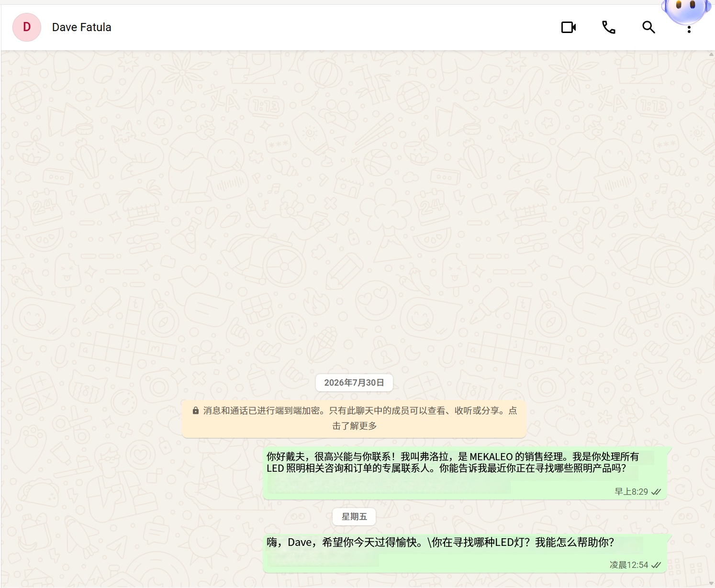Click the lock icon in encryption notice

tap(196, 410)
